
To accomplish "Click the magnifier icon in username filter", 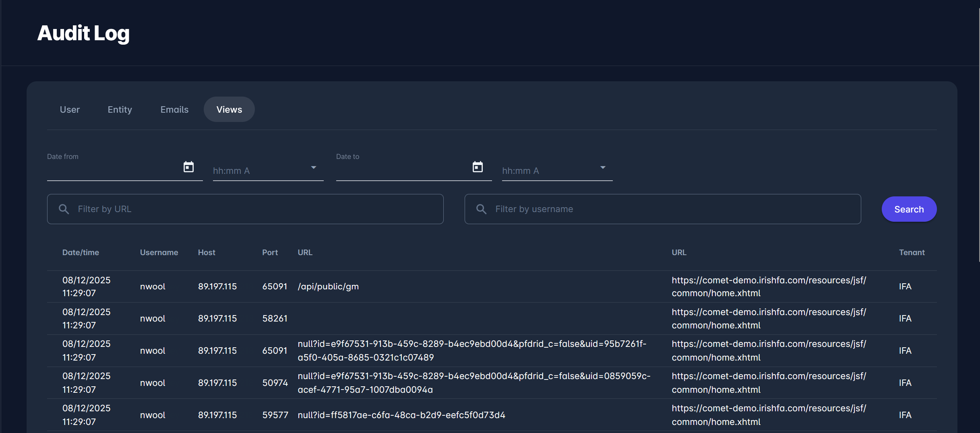I will [482, 209].
